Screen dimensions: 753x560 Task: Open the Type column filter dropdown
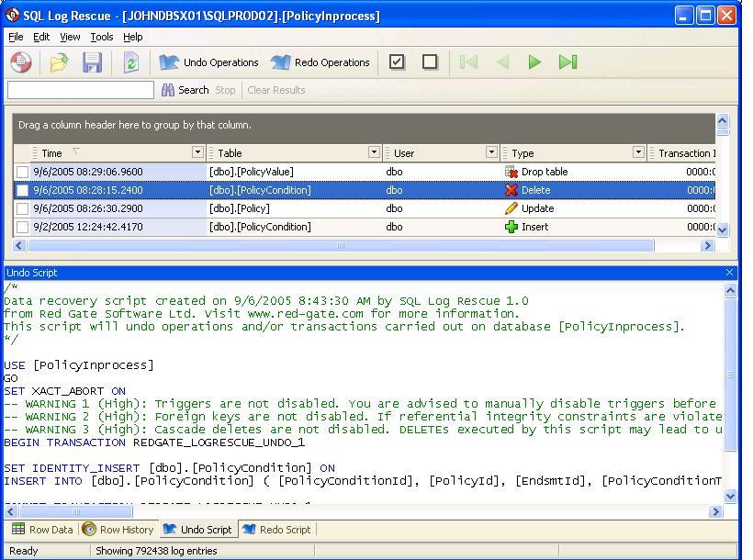pyautogui.click(x=638, y=152)
